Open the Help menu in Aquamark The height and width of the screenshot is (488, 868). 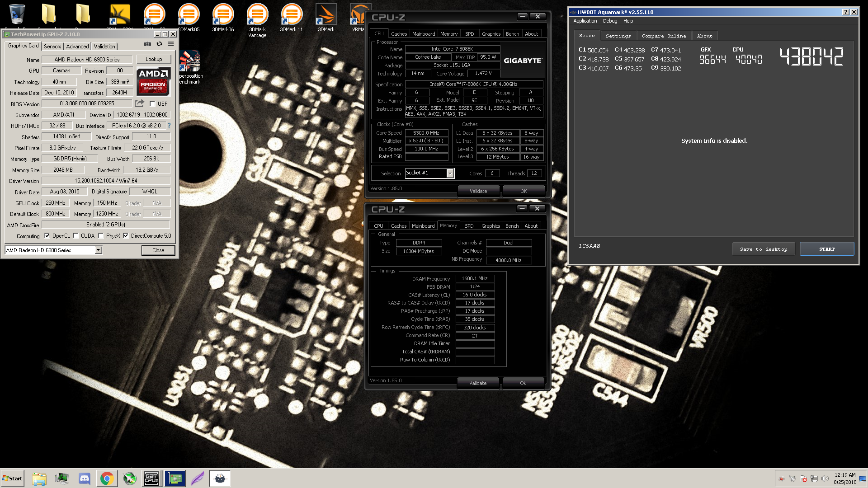[x=628, y=21]
